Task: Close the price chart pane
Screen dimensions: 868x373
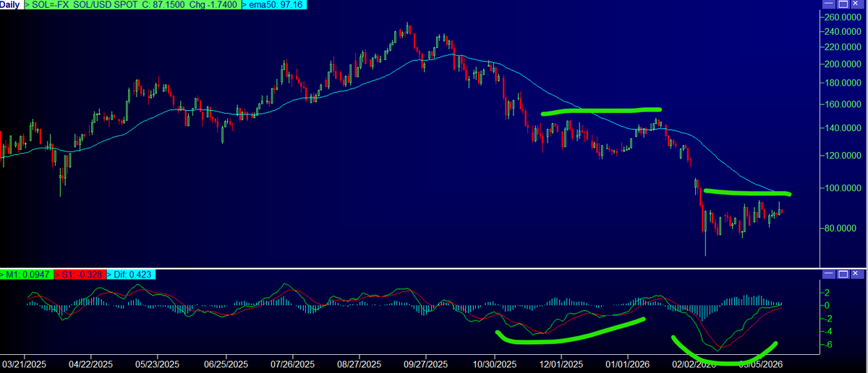Action: [857, 5]
